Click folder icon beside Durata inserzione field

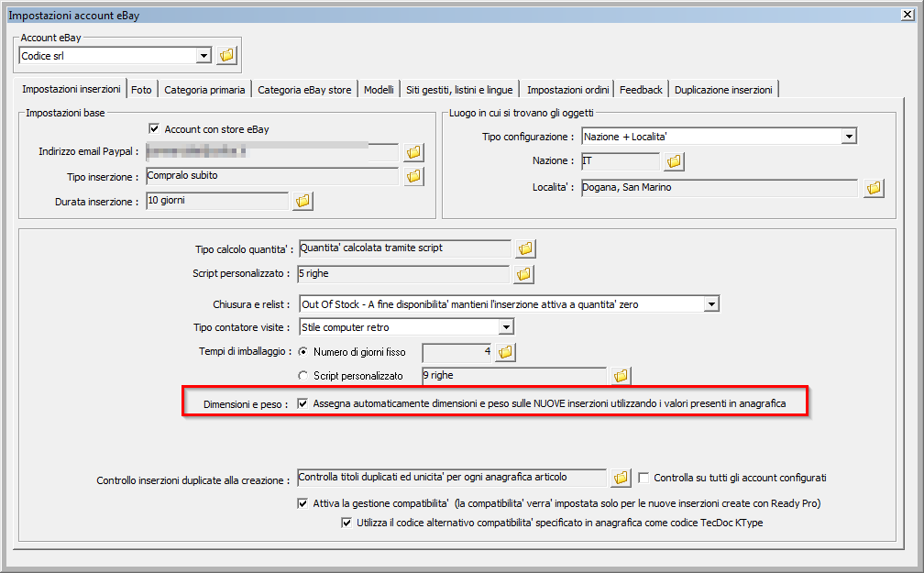[x=302, y=201]
